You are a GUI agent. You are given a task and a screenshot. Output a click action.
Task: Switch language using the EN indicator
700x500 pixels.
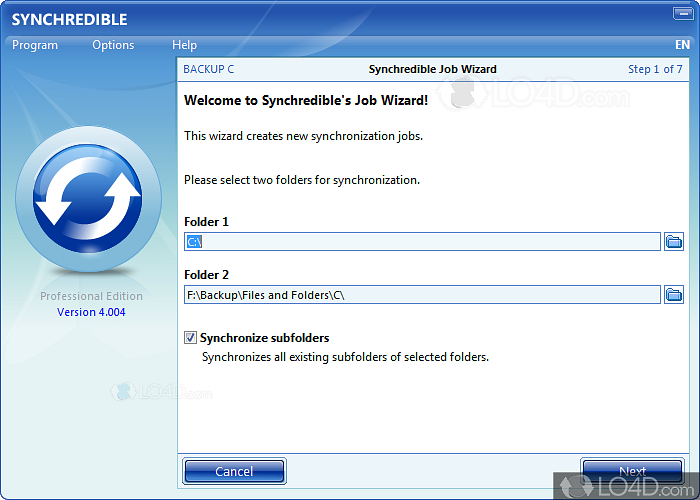click(x=682, y=45)
